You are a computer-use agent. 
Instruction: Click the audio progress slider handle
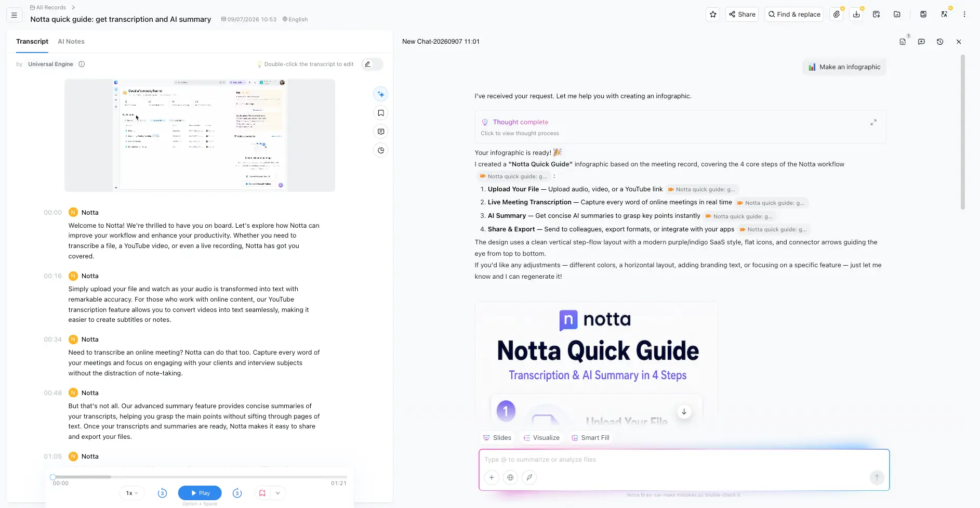tap(53, 477)
